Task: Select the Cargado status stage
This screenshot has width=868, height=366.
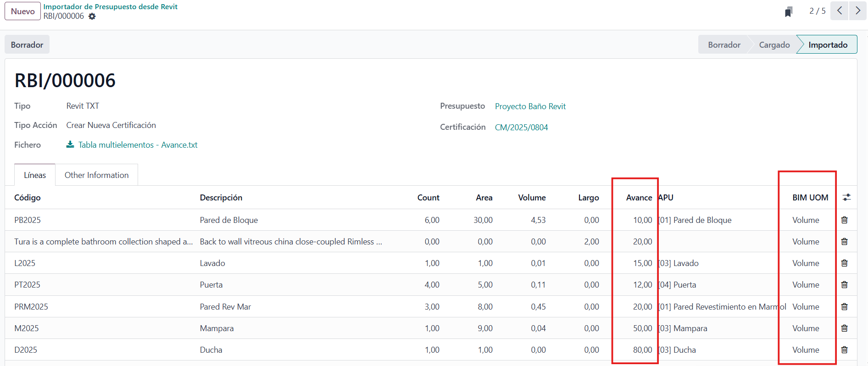Action: [x=774, y=45]
